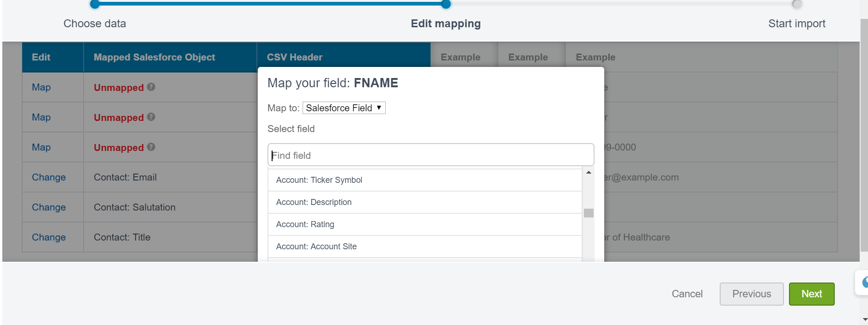Click Change link for Contact: Title
868x325 pixels.
pyautogui.click(x=49, y=237)
